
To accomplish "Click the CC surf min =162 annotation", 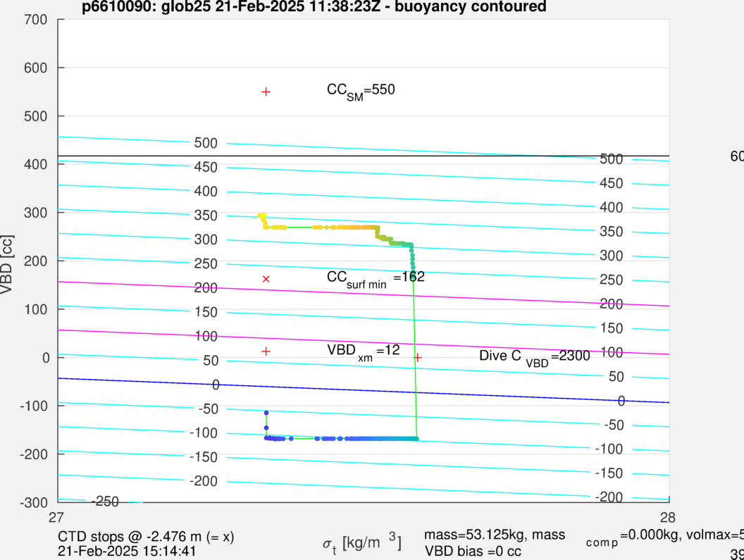I will (x=376, y=279).
